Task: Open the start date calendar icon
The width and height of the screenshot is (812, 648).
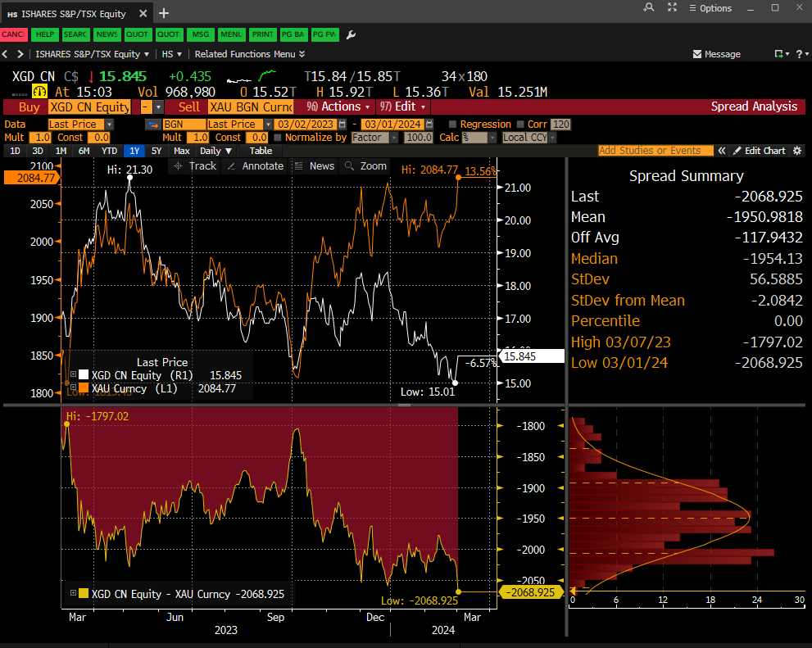Action: (342, 125)
